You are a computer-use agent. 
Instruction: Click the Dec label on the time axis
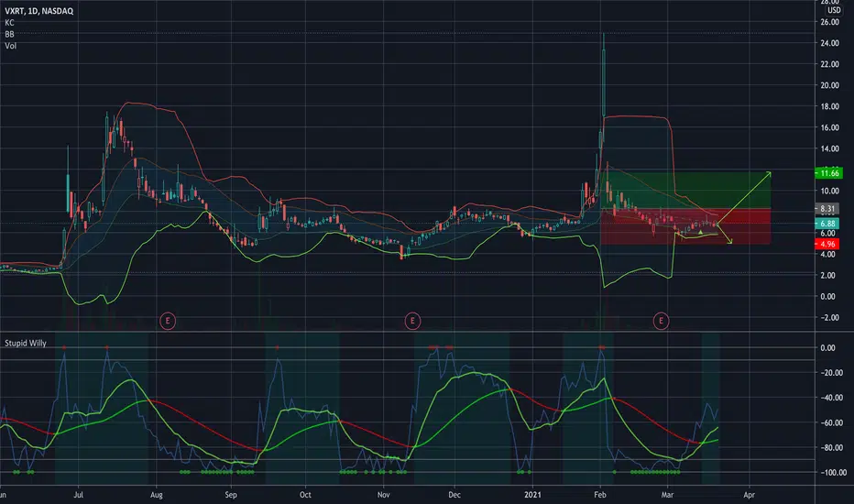[x=454, y=495]
